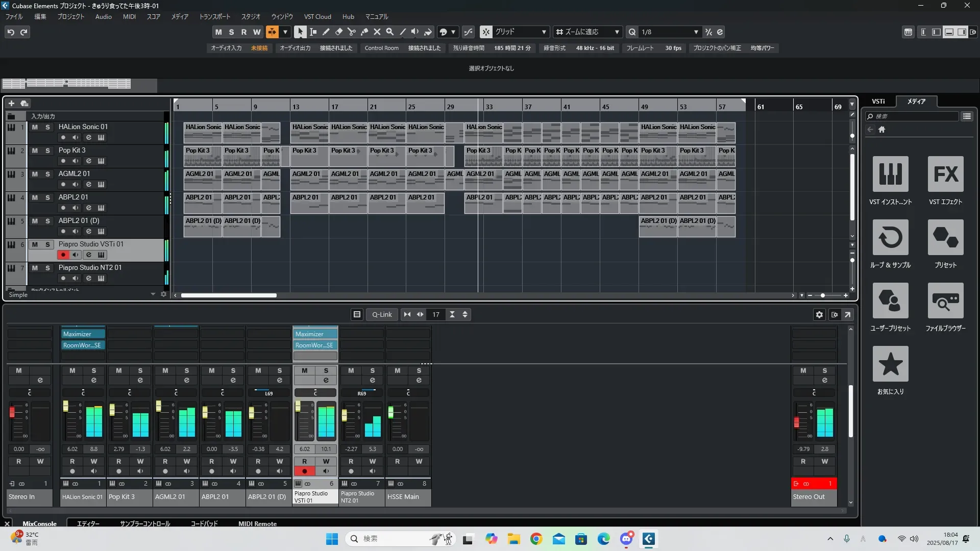The image size is (980, 551).
Task: Click the Q-Link button in MixConsole
Action: (381, 315)
